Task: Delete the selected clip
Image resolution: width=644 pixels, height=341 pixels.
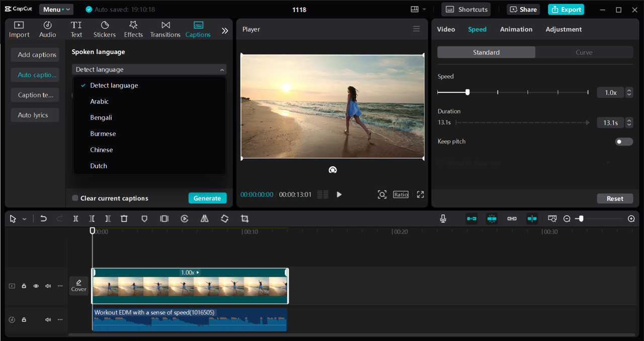Action: tap(124, 219)
